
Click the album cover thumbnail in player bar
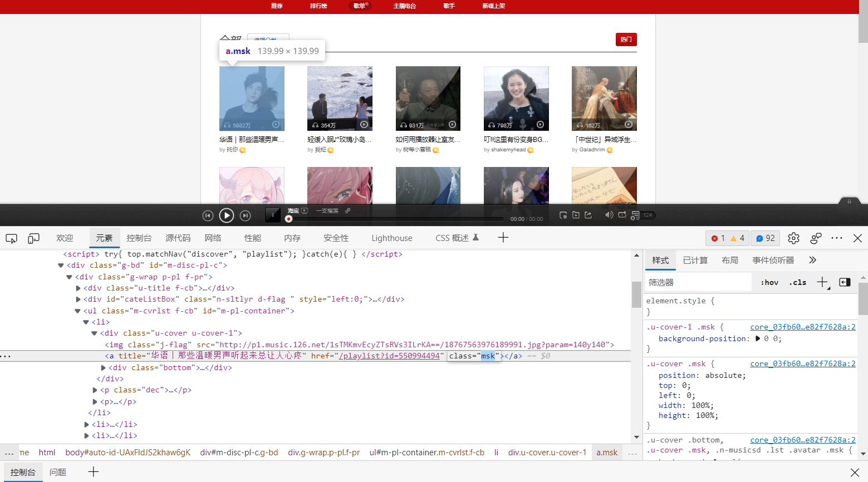point(272,214)
